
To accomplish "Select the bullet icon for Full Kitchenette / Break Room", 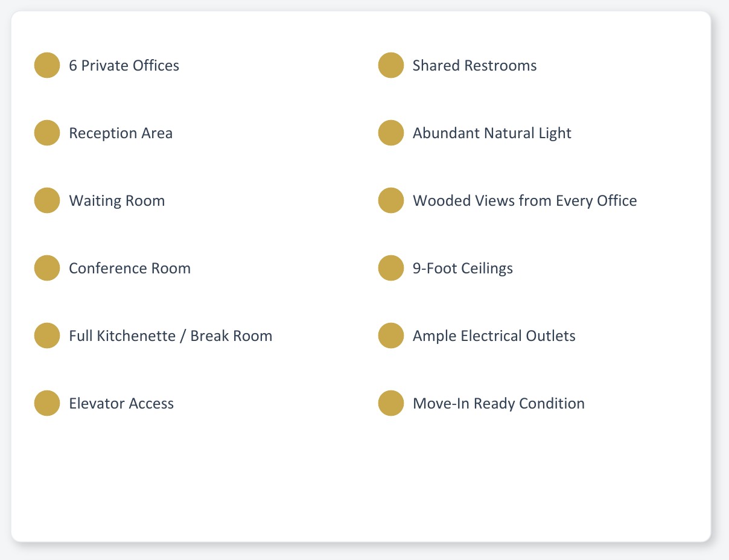I will click(x=47, y=336).
